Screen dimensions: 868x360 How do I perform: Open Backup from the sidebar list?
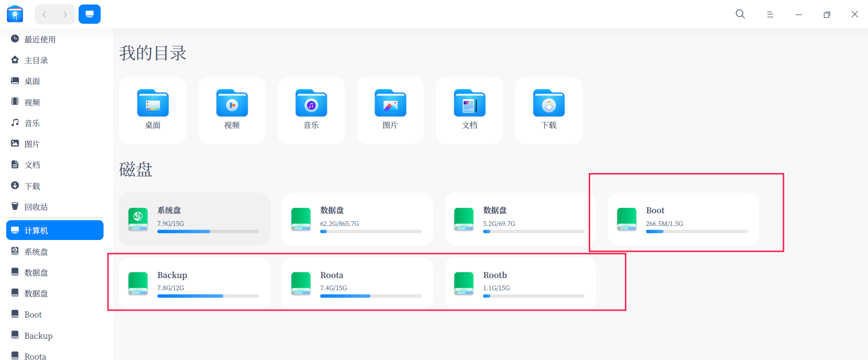pos(55,336)
